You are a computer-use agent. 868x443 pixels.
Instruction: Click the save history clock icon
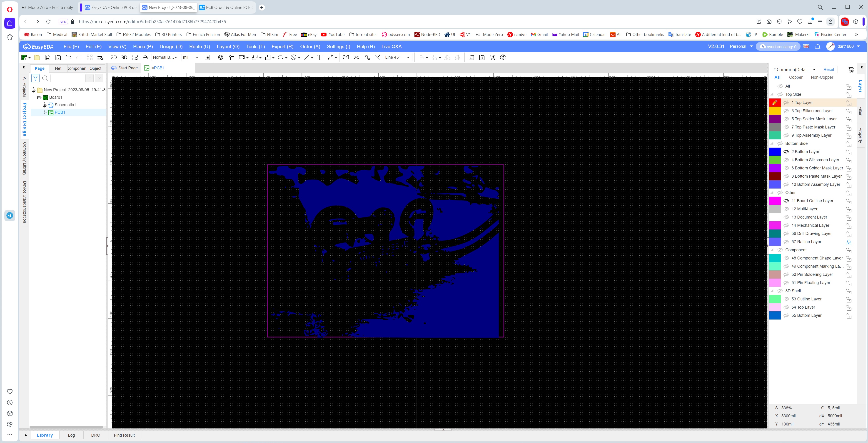click(58, 58)
